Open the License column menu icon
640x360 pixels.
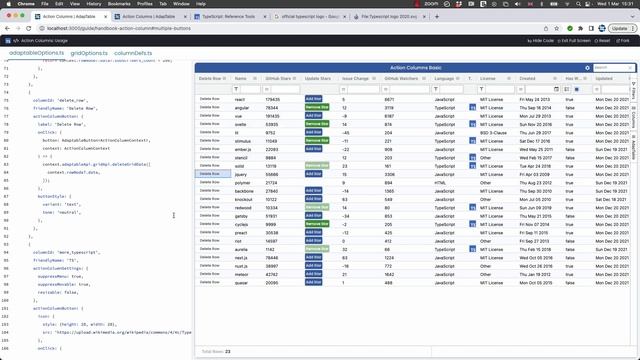click(509, 78)
